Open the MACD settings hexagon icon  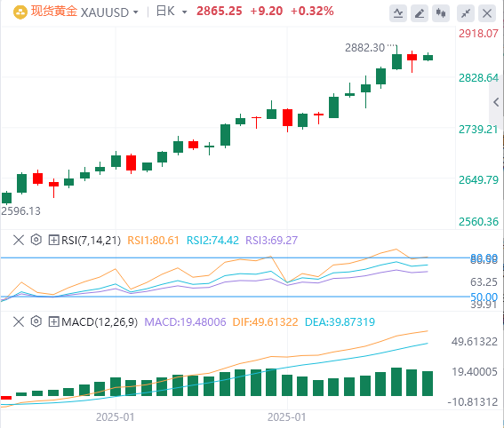(x=36, y=321)
